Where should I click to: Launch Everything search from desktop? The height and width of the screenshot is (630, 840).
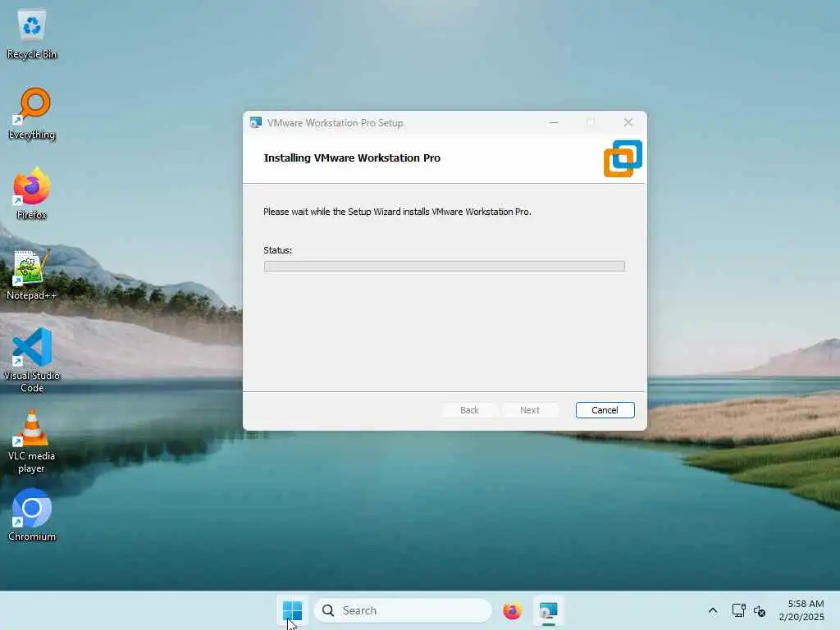point(32,113)
